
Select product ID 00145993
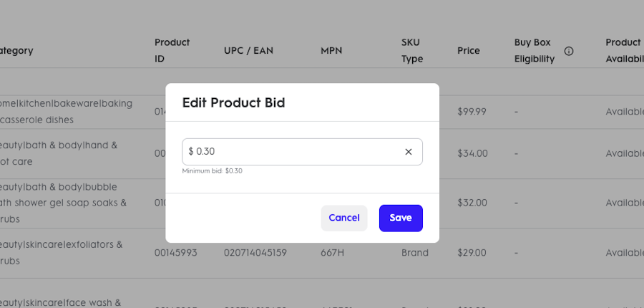point(176,252)
